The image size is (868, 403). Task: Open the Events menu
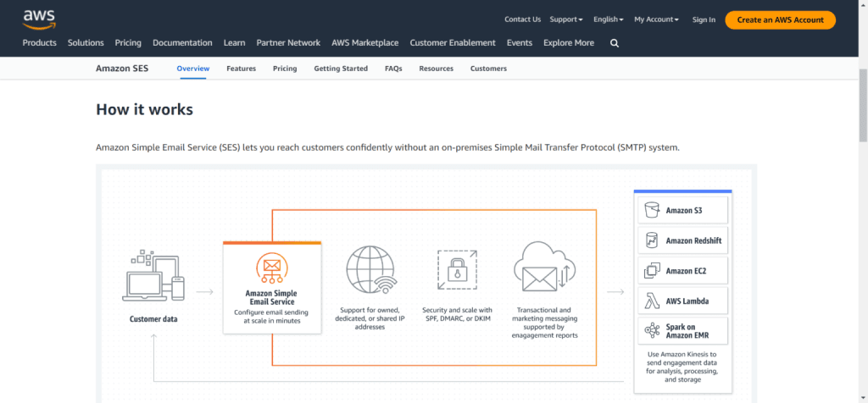pos(520,42)
